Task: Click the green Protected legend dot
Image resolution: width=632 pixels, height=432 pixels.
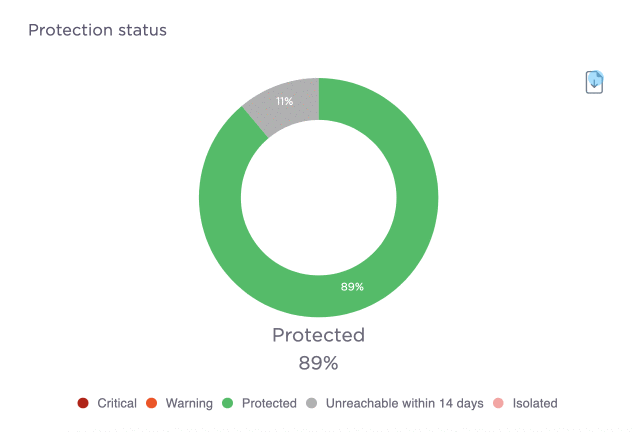Action: [x=228, y=403]
